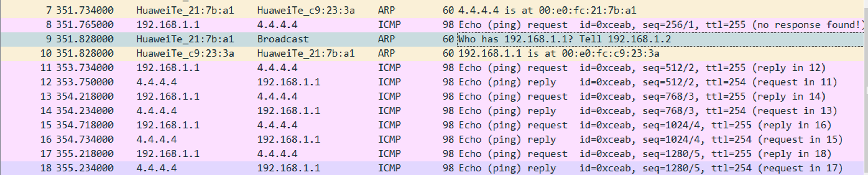Click the ARP protocol cell of packet 10

point(386,53)
